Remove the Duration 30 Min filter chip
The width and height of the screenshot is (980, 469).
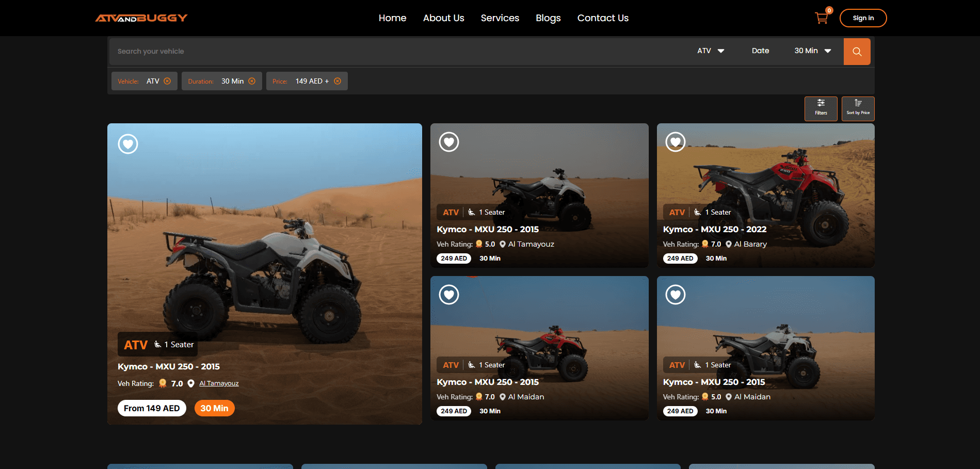click(x=252, y=81)
